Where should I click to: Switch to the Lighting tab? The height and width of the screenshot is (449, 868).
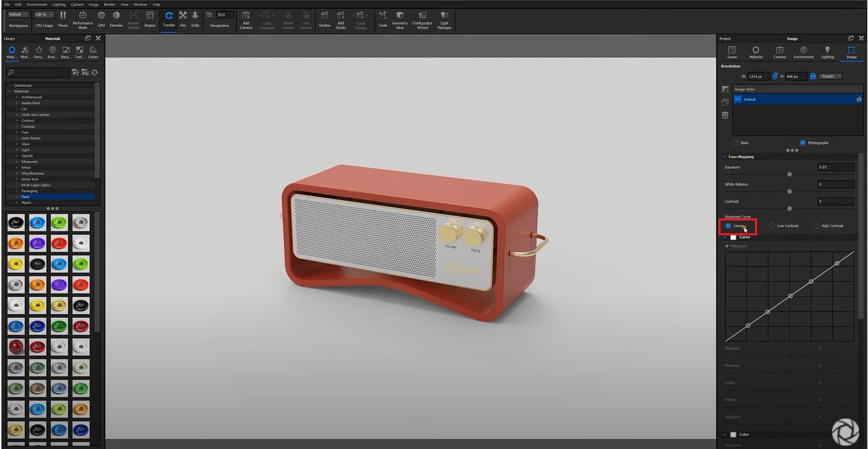click(827, 52)
